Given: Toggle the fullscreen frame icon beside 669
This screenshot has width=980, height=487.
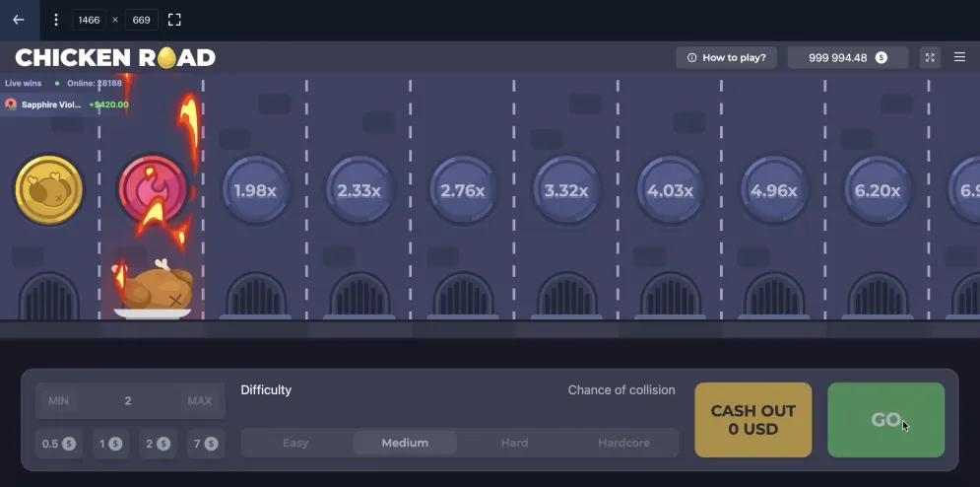Looking at the screenshot, I should coord(174,20).
